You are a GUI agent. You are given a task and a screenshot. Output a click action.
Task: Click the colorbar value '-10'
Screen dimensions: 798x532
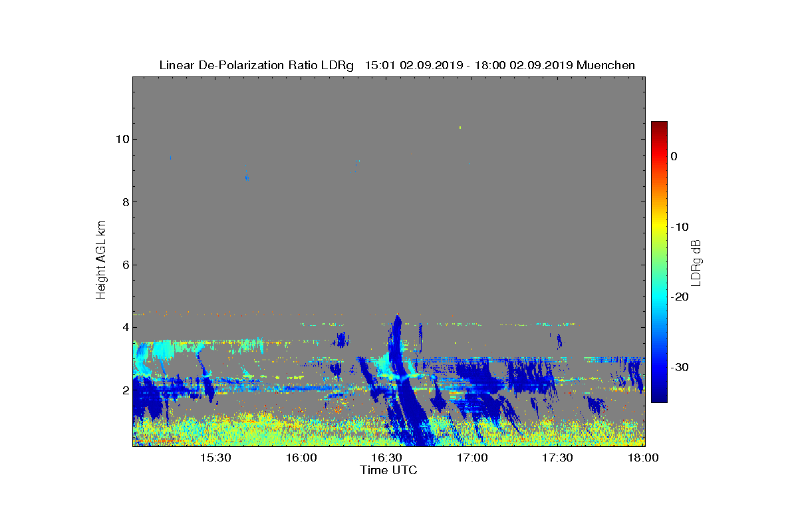(x=680, y=227)
